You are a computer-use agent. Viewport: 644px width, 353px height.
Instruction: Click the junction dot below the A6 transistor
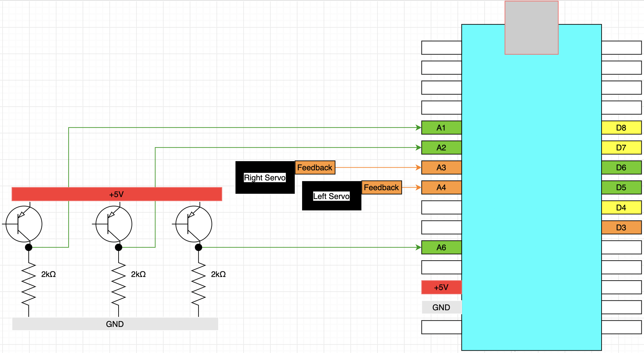click(x=199, y=247)
